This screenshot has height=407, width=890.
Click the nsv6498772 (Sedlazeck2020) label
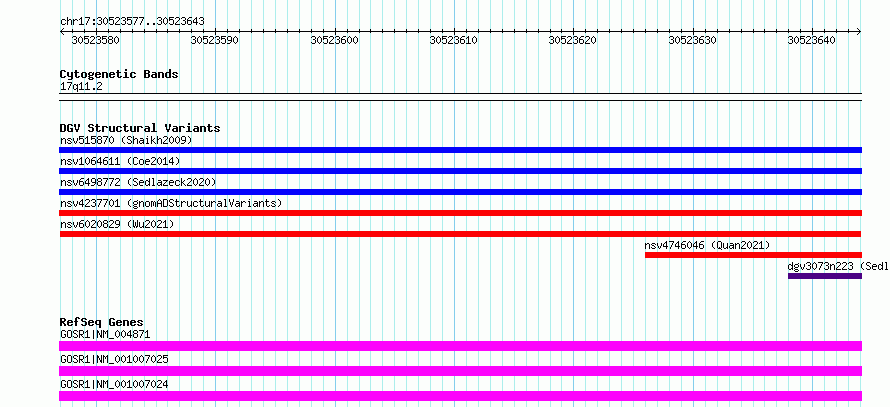(138, 182)
